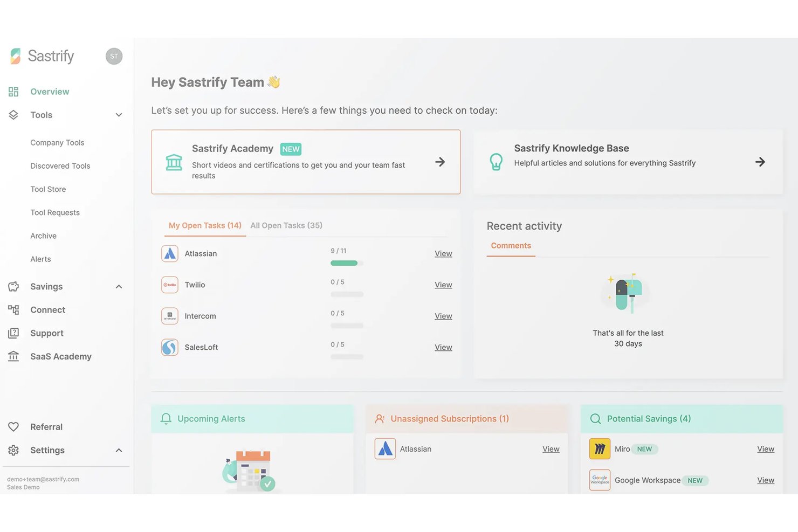This screenshot has width=798, height=532.
Task: Click the SaaS Academy building icon
Action: (13, 356)
